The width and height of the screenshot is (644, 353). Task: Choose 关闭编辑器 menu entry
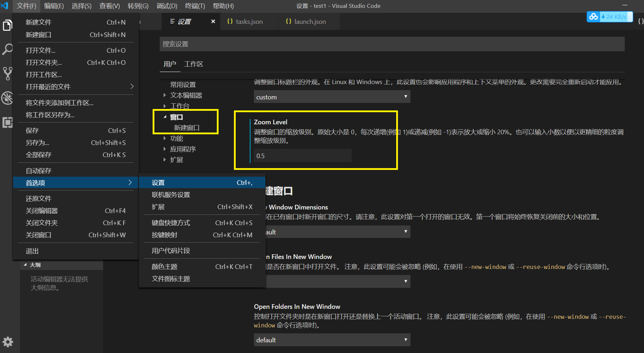[x=76, y=211]
